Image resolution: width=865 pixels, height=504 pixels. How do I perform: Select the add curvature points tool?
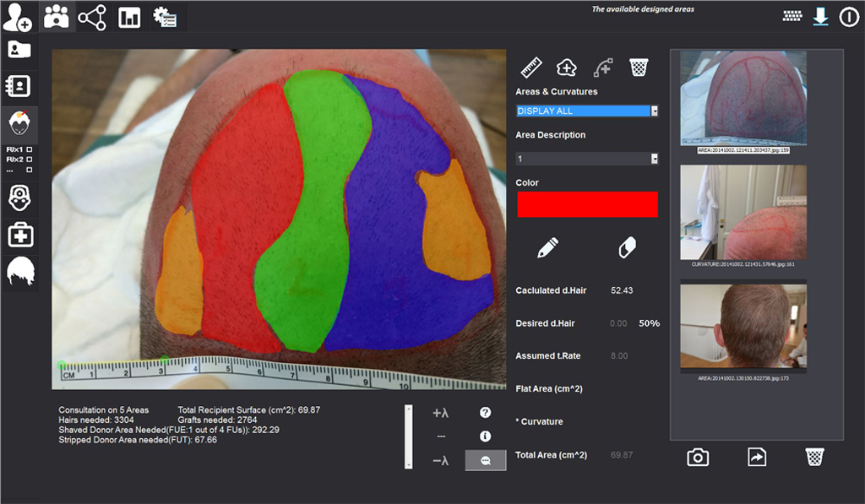point(602,68)
